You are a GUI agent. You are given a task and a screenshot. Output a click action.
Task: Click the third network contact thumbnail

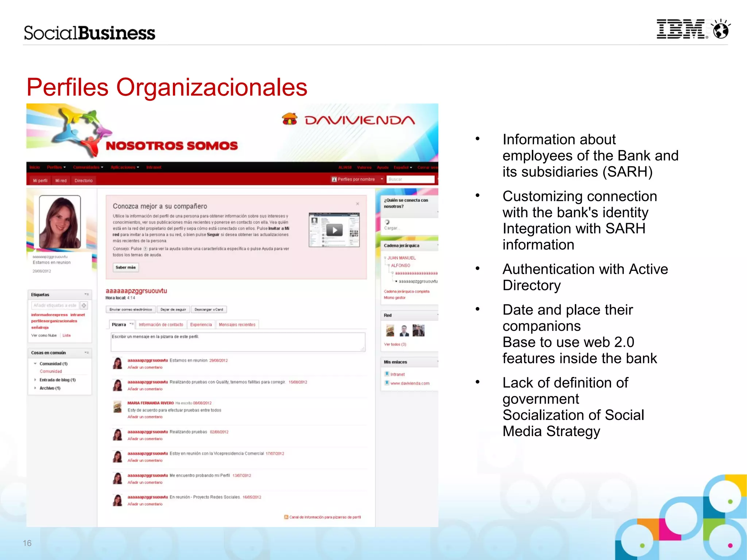click(418, 330)
